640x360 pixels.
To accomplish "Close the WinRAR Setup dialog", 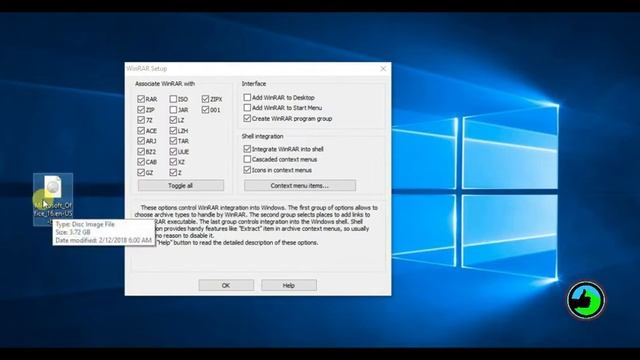I will (x=383, y=69).
